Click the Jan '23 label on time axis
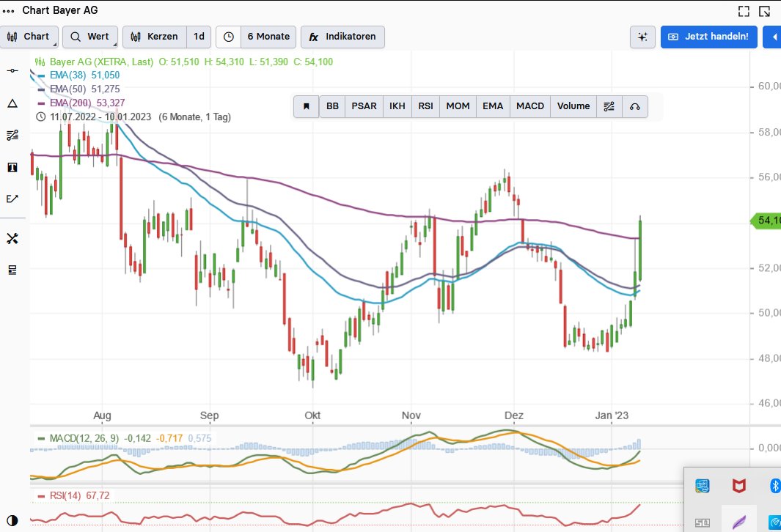The image size is (781, 532). (x=612, y=415)
